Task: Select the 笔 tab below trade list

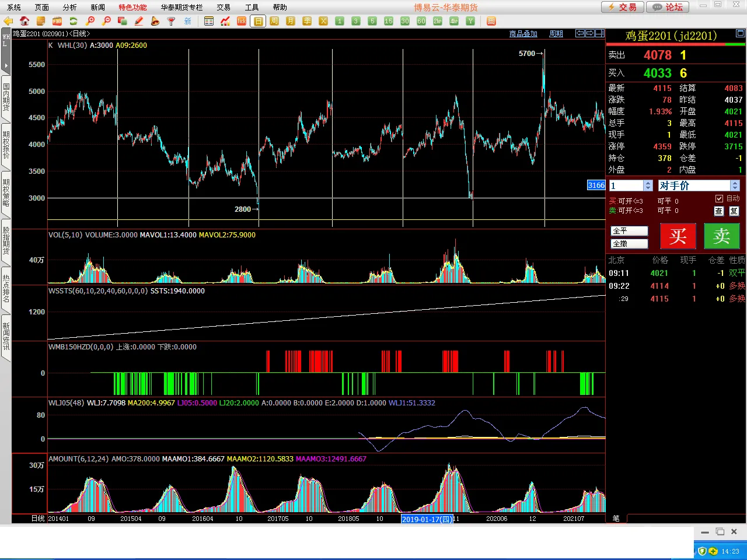Action: tap(616, 518)
